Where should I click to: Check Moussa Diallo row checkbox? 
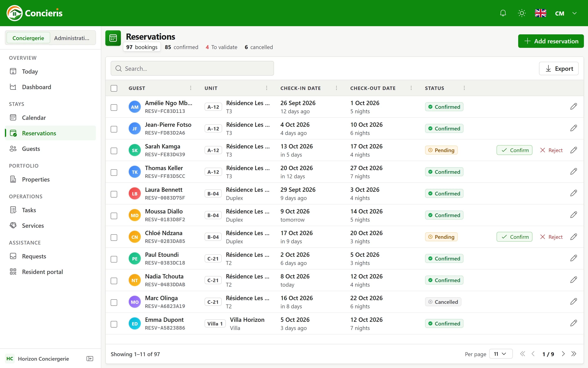click(x=114, y=216)
